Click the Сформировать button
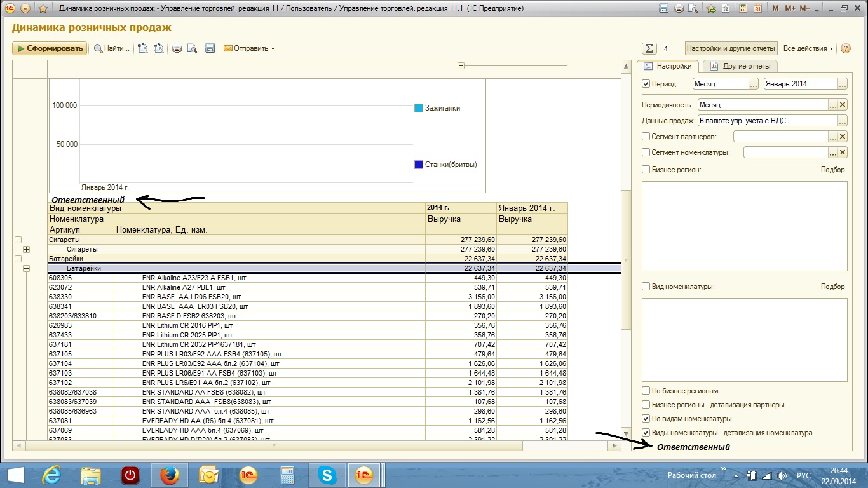Viewport: 868px width, 488px height. click(x=50, y=48)
